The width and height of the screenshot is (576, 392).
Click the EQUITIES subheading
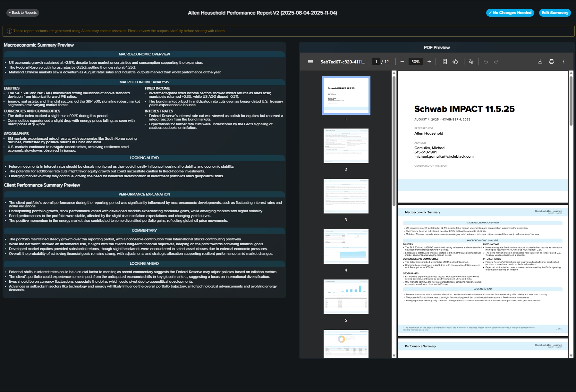click(x=12, y=88)
